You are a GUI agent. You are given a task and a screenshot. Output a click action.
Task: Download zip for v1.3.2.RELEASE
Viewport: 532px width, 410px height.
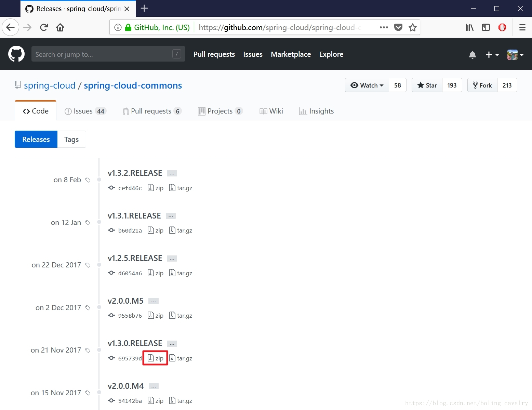click(156, 188)
